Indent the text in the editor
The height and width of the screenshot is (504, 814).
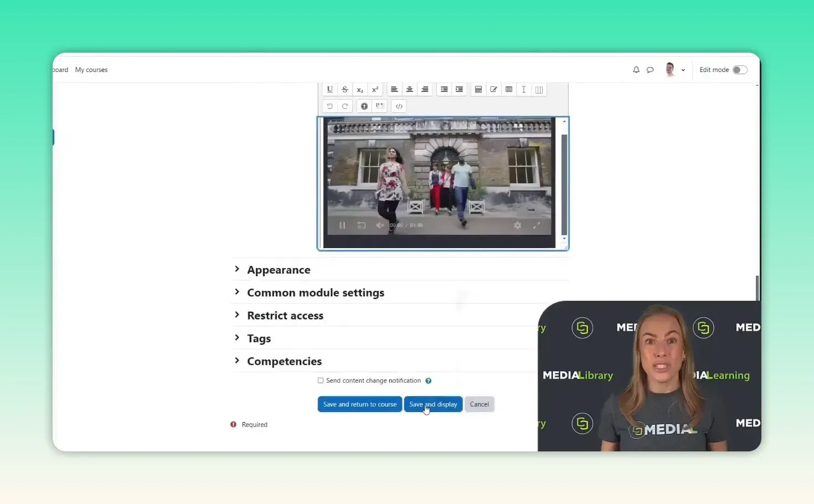pos(459,90)
